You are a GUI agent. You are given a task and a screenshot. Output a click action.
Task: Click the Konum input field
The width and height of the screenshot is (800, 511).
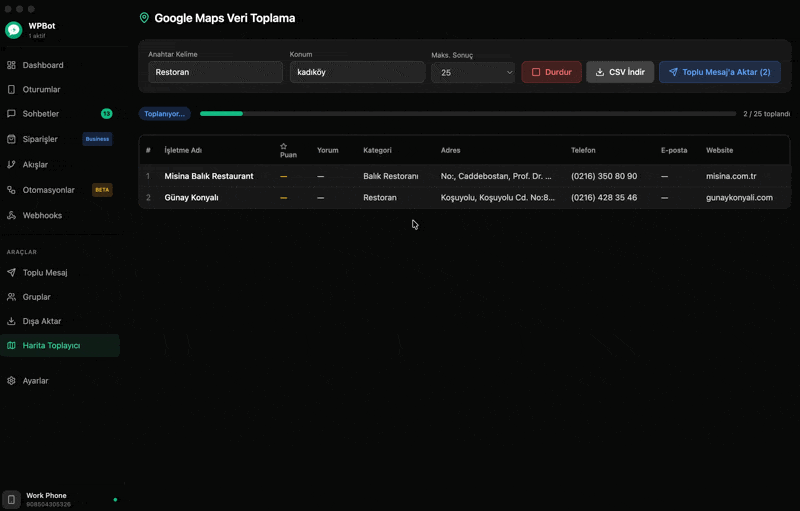[357, 72]
